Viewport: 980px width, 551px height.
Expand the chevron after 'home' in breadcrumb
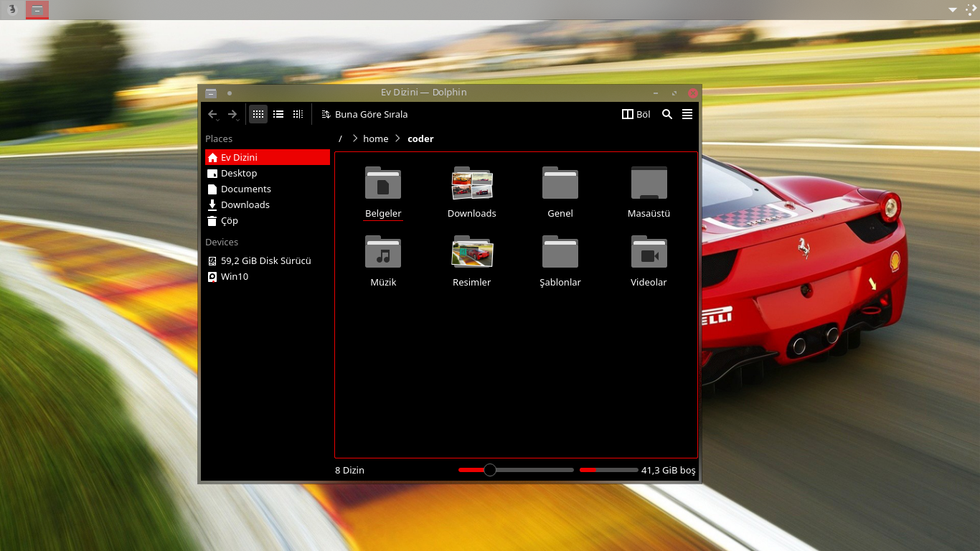(398, 138)
